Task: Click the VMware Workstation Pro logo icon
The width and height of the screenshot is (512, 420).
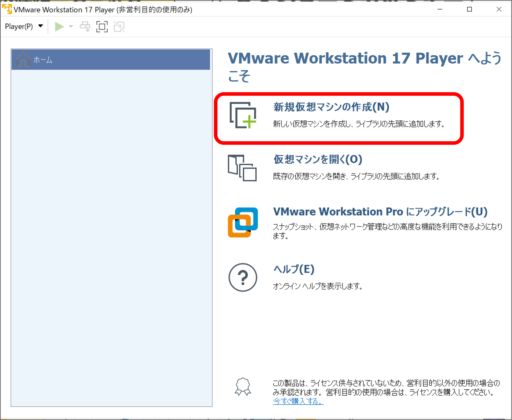Action: click(243, 222)
